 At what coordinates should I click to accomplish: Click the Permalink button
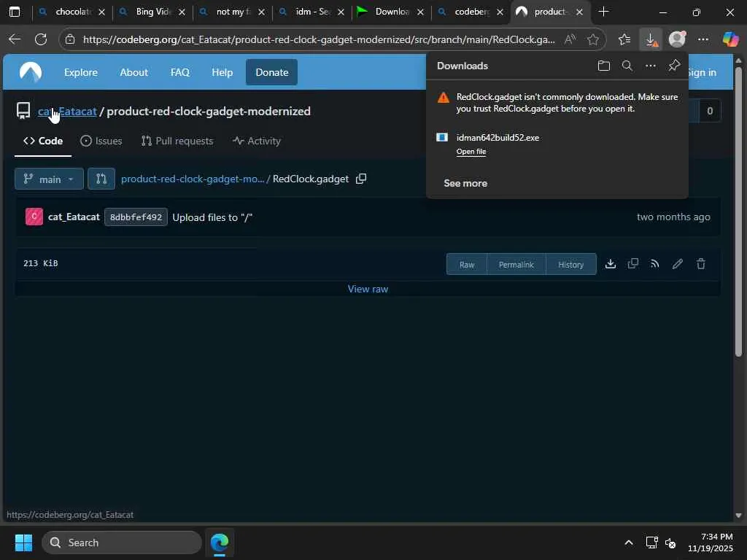(516, 264)
